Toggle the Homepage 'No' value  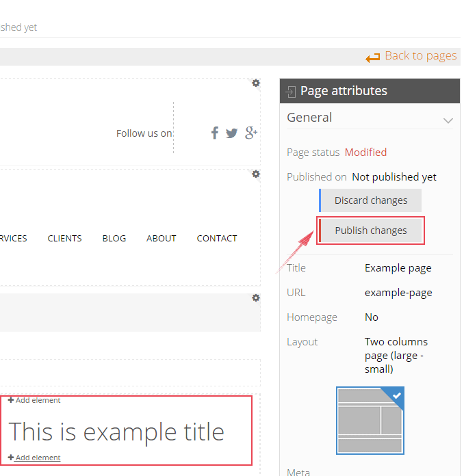(372, 317)
